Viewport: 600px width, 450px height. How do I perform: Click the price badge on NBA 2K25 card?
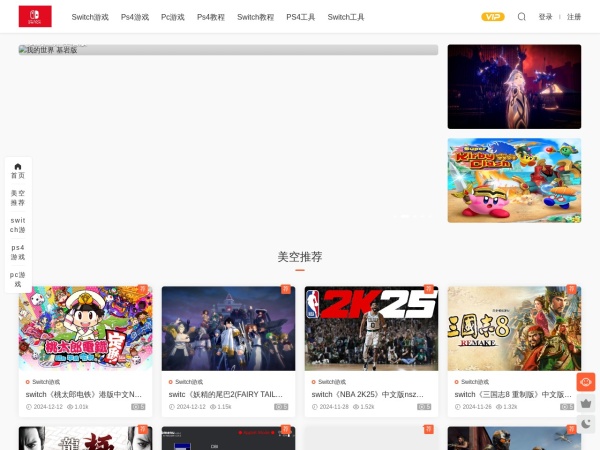tap(424, 407)
